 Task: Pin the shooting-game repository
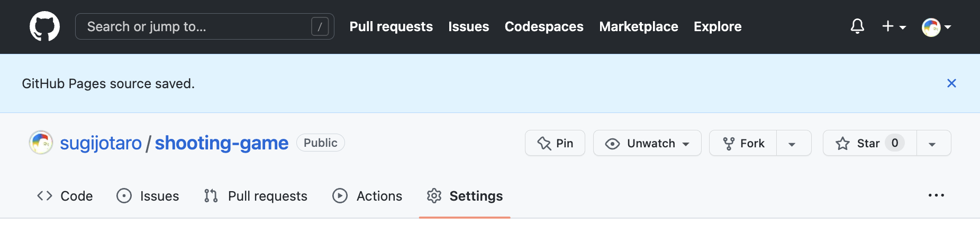pos(555,143)
